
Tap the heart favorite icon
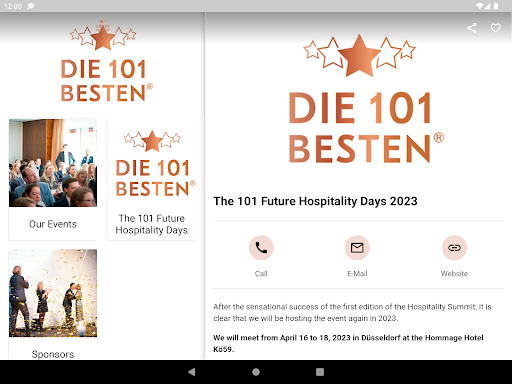(496, 28)
